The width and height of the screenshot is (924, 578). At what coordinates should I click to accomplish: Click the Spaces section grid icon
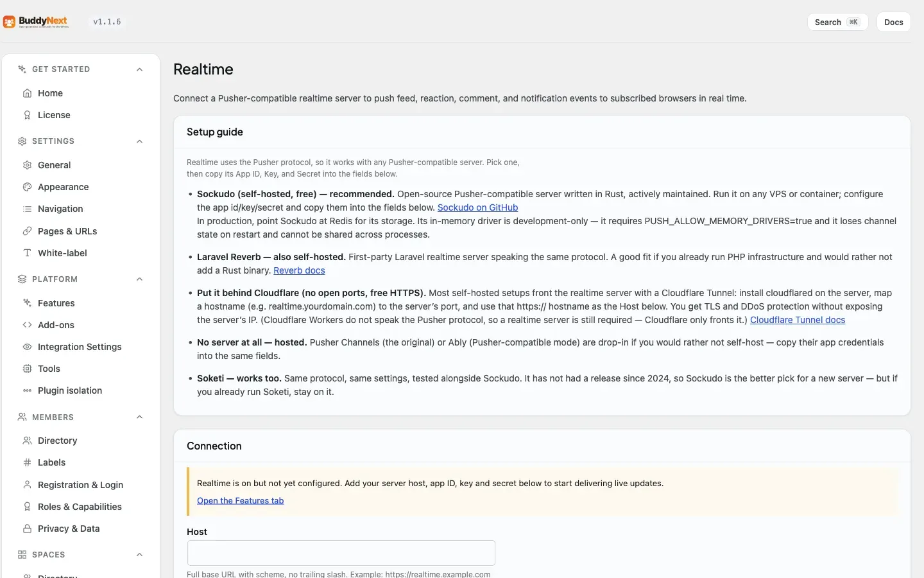point(22,555)
